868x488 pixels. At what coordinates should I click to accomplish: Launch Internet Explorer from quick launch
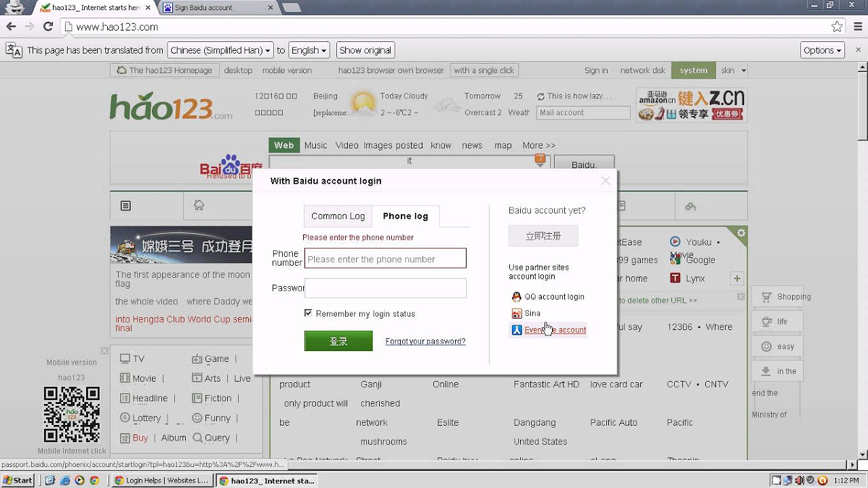64,481
